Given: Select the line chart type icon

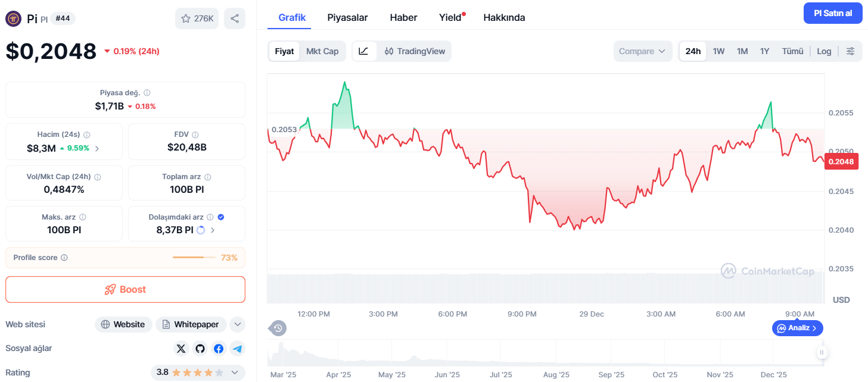Looking at the screenshot, I should tap(363, 51).
